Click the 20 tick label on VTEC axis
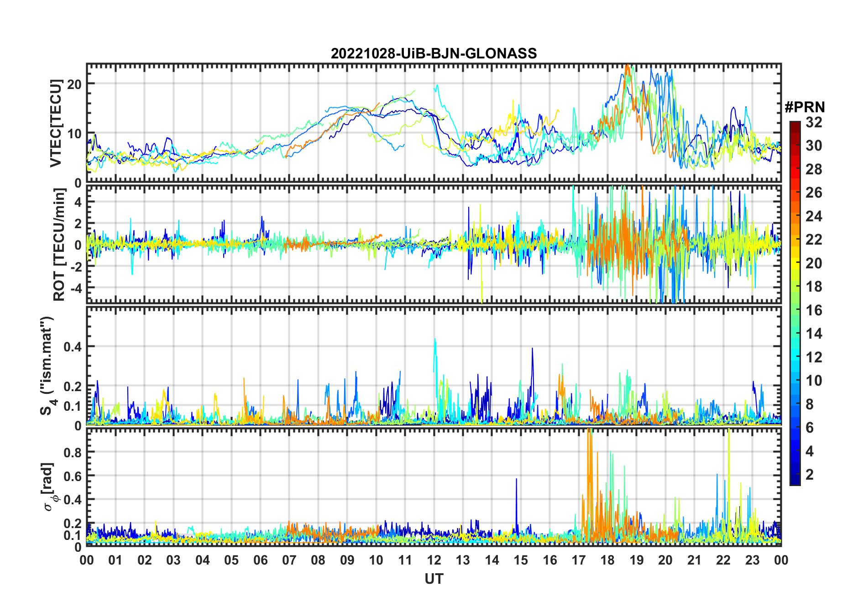868x607 pixels. tap(74, 84)
